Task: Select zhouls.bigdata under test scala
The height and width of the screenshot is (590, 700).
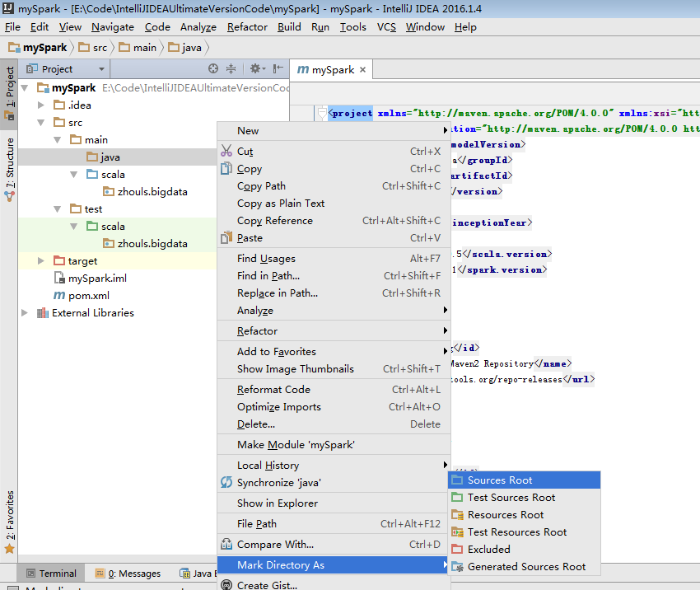Action: click(152, 243)
